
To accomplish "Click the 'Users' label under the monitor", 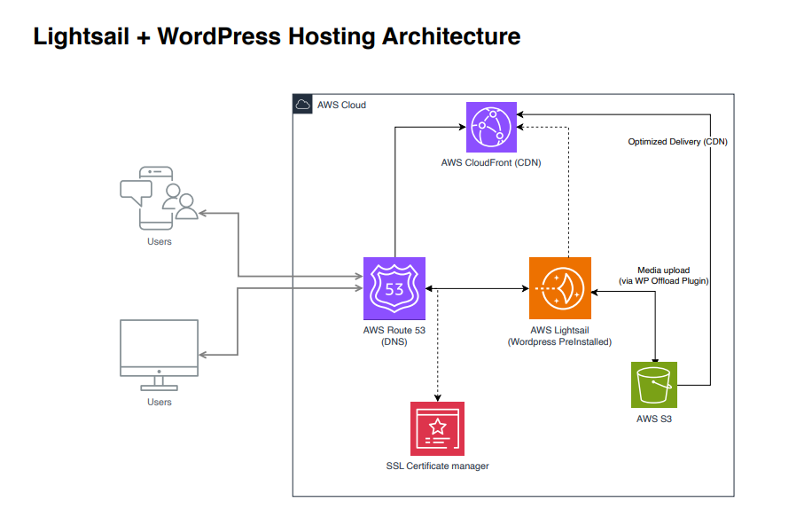I will coord(159,402).
